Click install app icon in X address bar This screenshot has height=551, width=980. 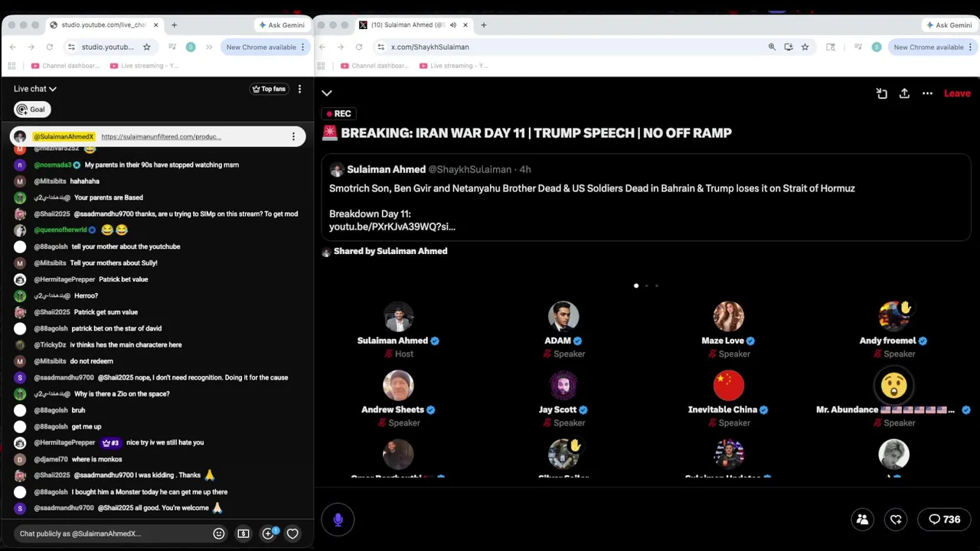coord(789,47)
